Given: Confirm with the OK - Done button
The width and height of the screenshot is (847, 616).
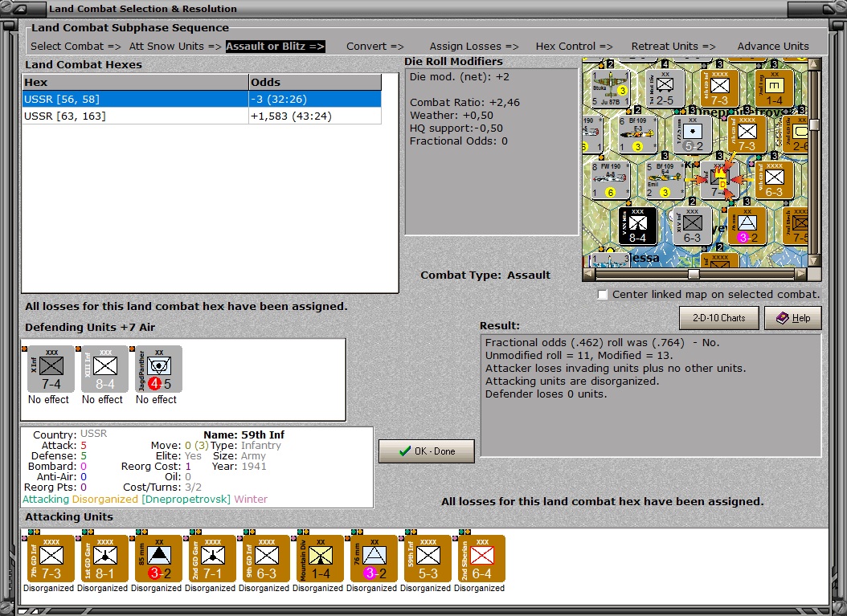Looking at the screenshot, I should click(x=427, y=451).
